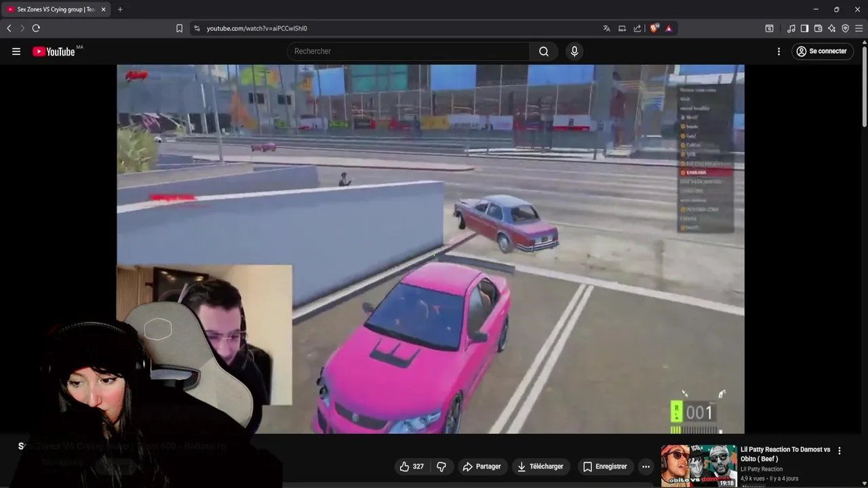Go forward in browser history
Viewport: 868px width, 488px height.
click(22, 28)
